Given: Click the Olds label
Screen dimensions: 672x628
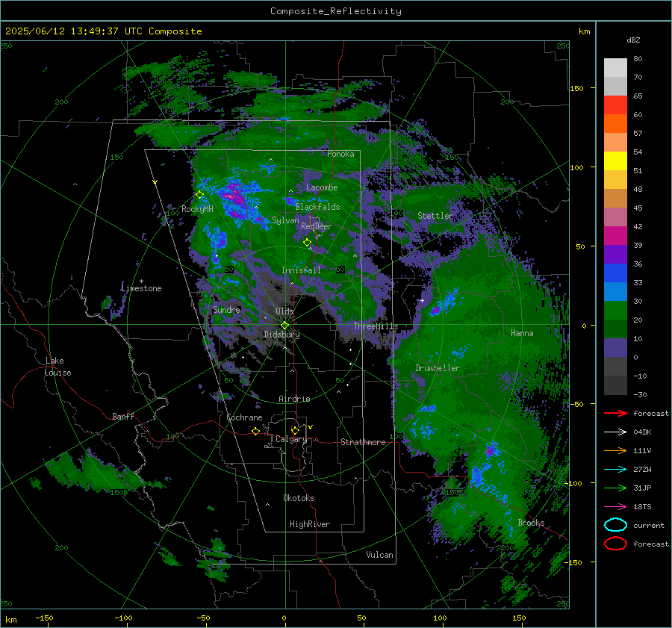Looking at the screenshot, I should point(284,311).
